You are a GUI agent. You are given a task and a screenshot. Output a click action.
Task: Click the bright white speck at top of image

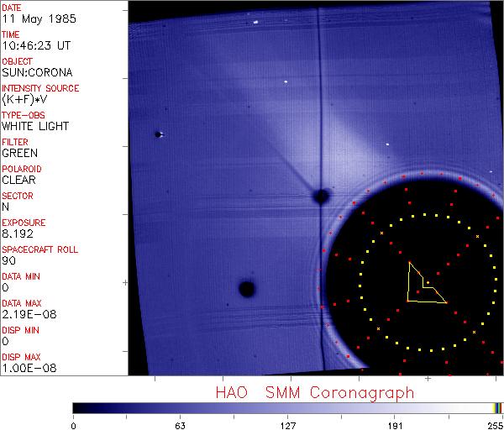pyautogui.click(x=255, y=19)
